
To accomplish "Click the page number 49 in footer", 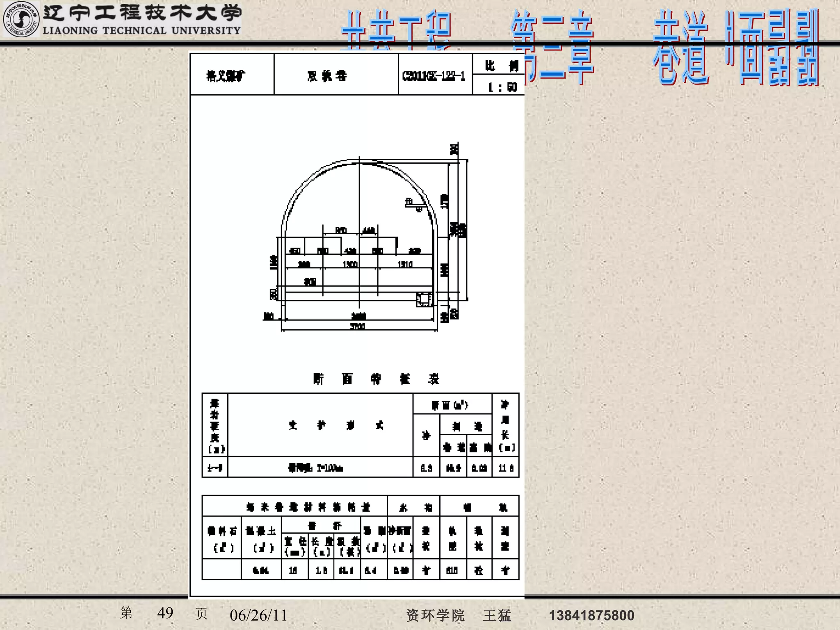I will pos(165,613).
